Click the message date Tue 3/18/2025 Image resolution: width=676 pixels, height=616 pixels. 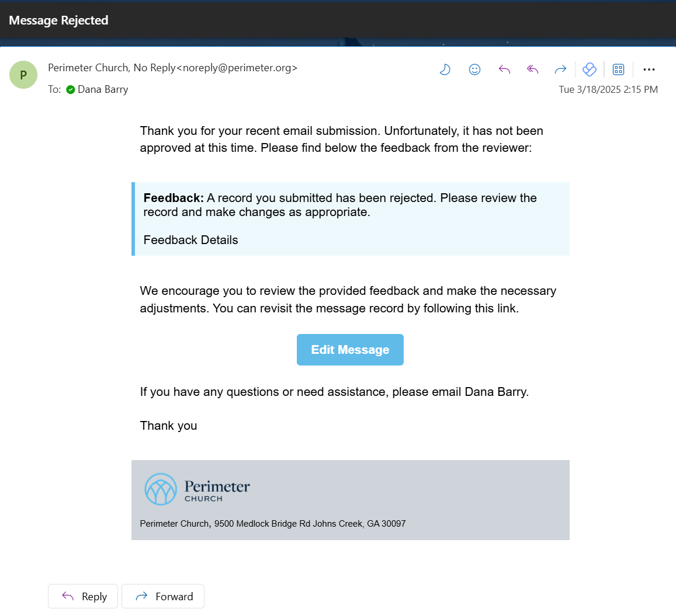tap(608, 89)
